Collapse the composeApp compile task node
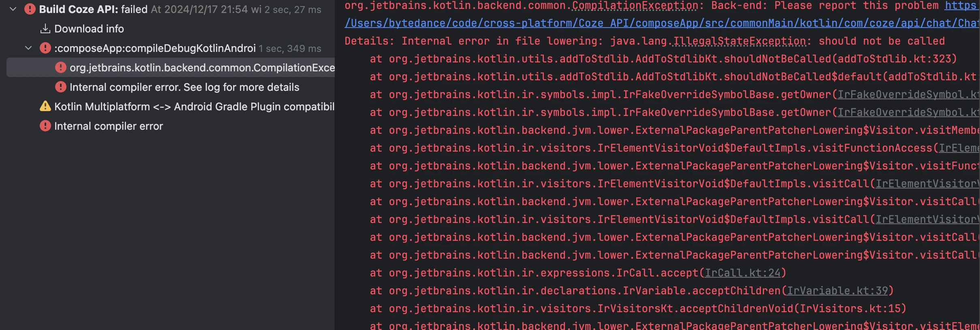 point(28,48)
